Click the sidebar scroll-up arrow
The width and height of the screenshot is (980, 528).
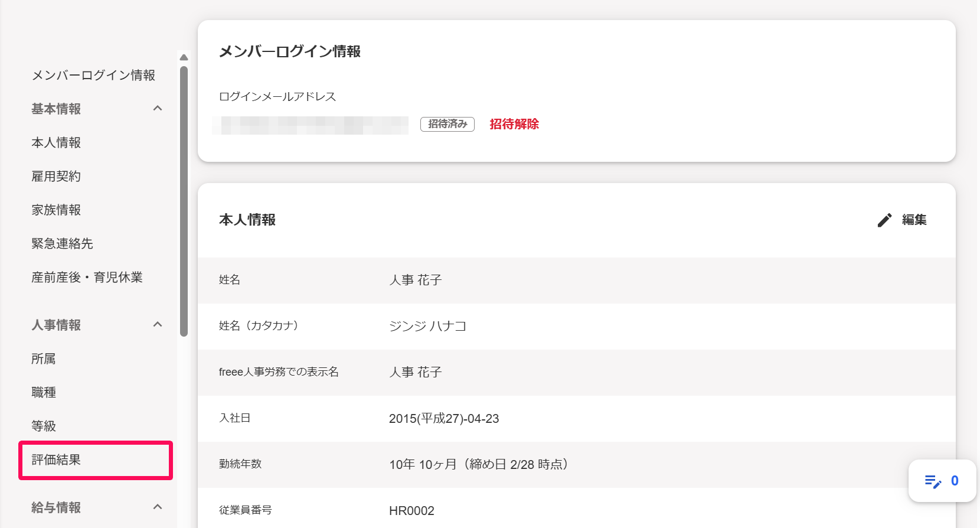click(184, 57)
